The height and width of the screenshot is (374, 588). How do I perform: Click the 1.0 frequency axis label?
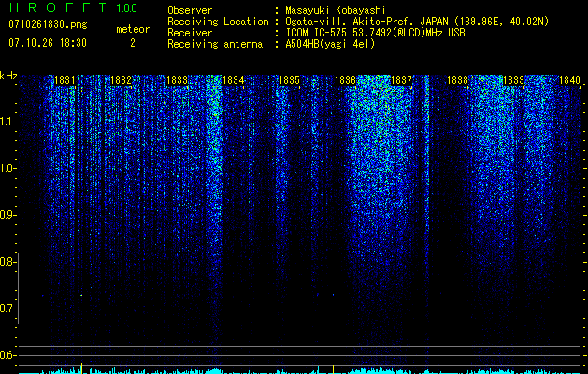[7, 168]
